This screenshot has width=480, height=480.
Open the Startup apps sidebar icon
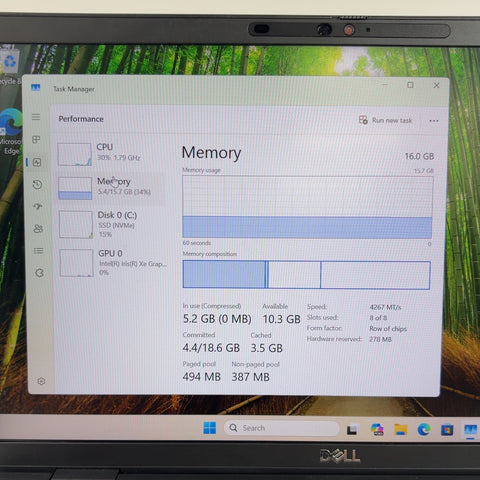pyautogui.click(x=38, y=206)
